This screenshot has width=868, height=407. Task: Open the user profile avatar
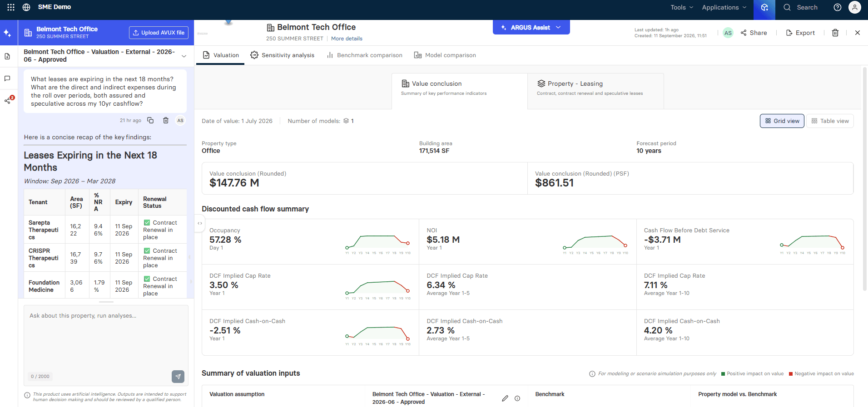tap(855, 7)
